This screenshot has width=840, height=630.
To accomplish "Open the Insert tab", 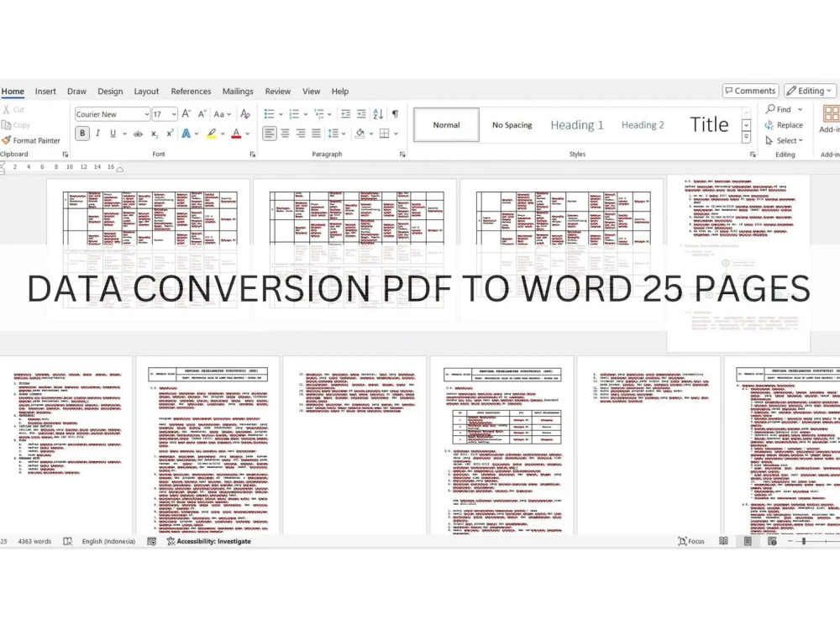I will (x=45, y=91).
